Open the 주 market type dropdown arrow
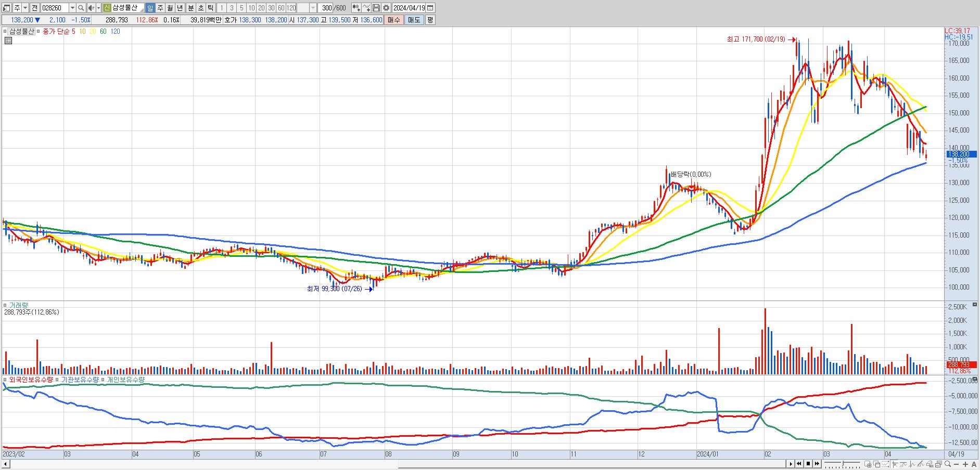 click(25, 8)
